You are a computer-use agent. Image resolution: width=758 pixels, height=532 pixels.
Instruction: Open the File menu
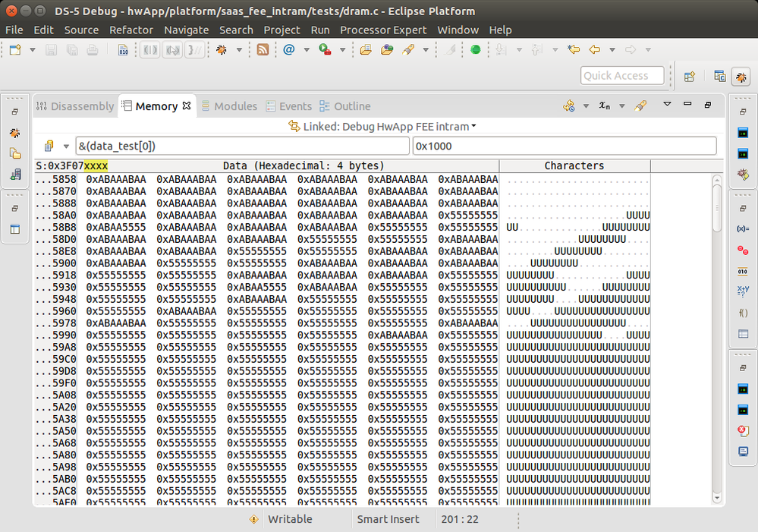click(14, 30)
